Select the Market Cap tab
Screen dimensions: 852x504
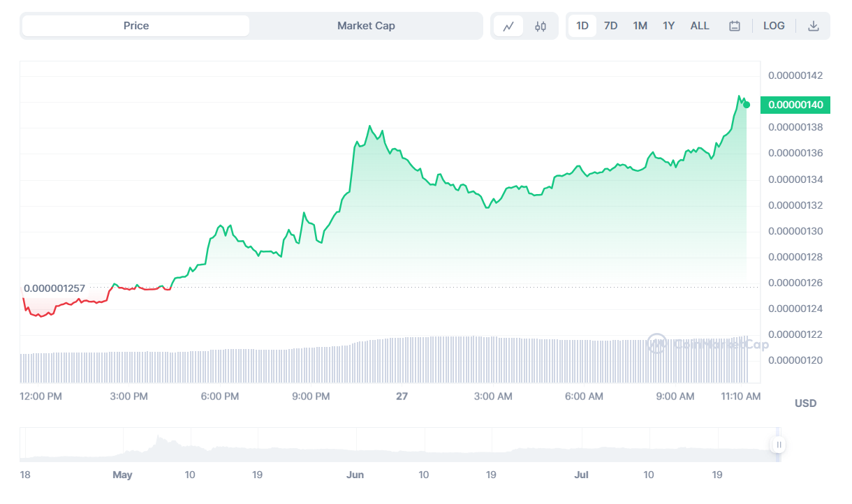coord(366,26)
